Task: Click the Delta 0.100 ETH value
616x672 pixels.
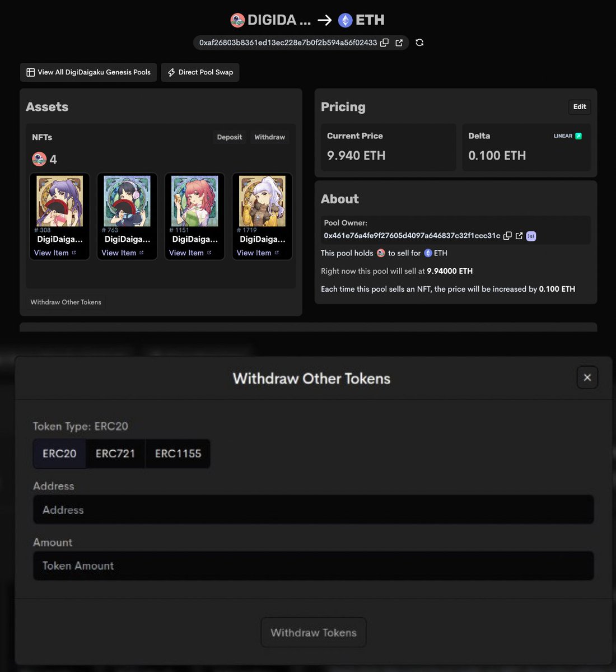Action: tap(497, 156)
